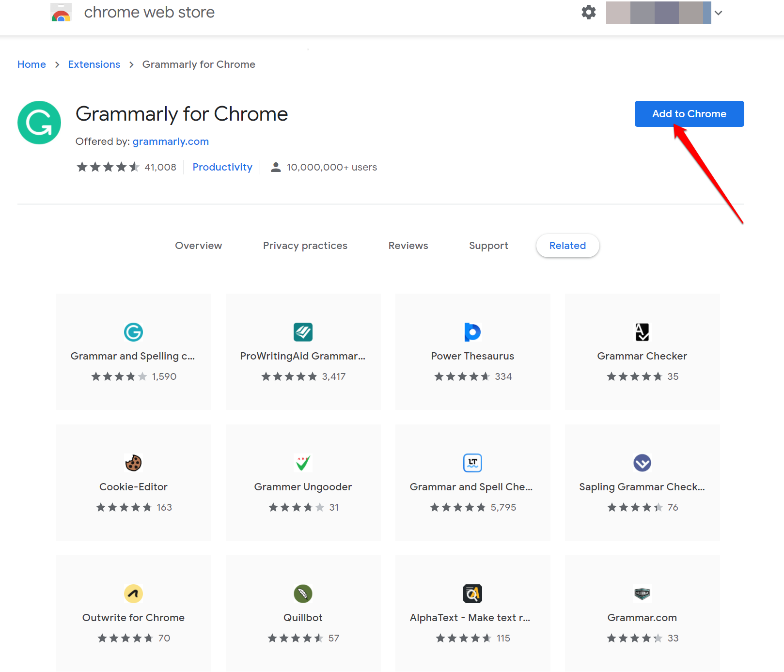The height and width of the screenshot is (672, 784).
Task: Open the settings gear icon
Action: pos(588,13)
